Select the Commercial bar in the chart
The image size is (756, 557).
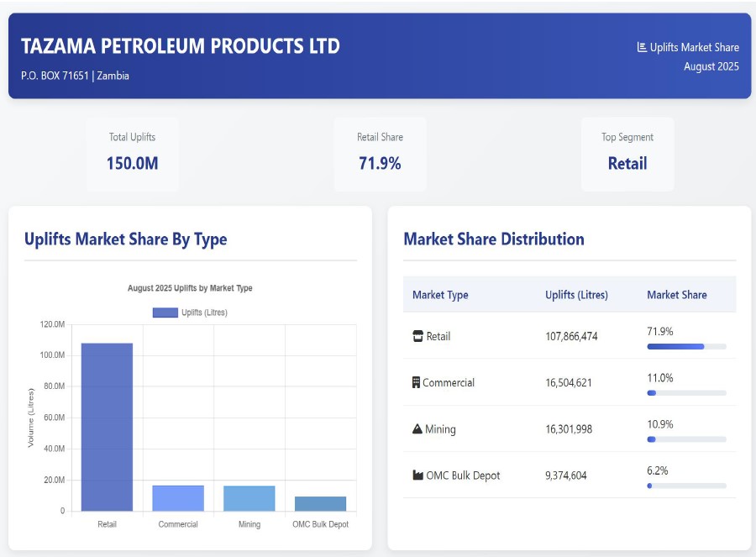click(x=178, y=498)
